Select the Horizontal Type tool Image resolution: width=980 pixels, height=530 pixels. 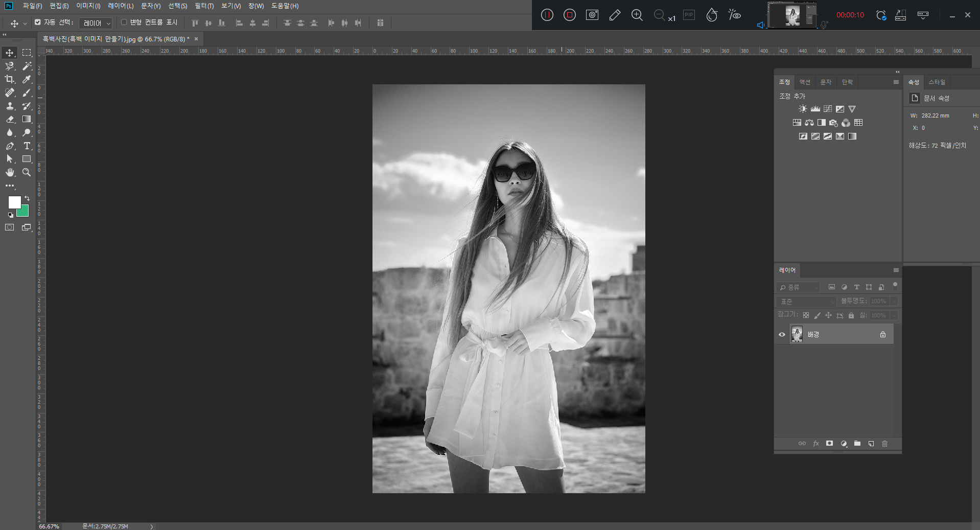(27, 146)
